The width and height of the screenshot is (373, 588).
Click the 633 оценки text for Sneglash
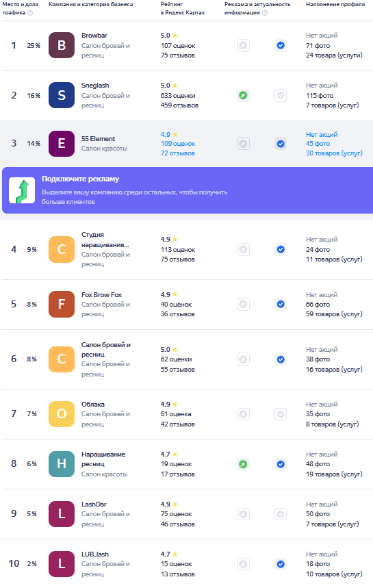click(x=178, y=96)
